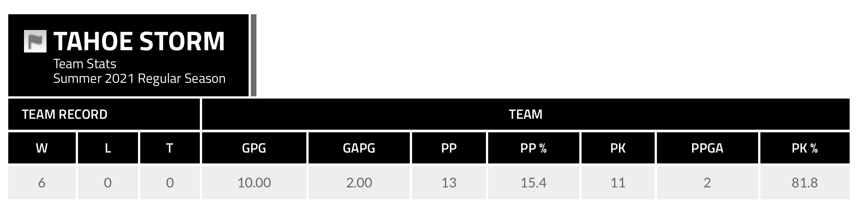Sort by the PP % column header
This screenshot has width=868, height=220.
(533, 148)
